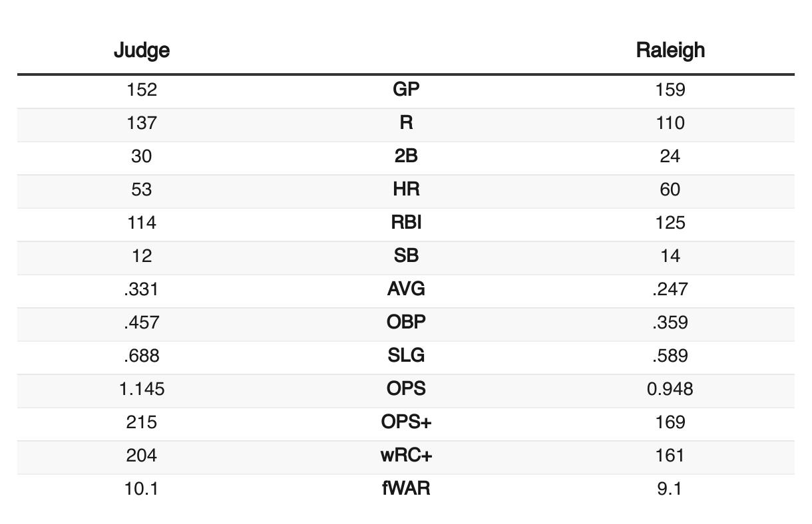This screenshot has width=812, height=524.
Task: Click Judge's runs value 137
Action: click(x=141, y=123)
